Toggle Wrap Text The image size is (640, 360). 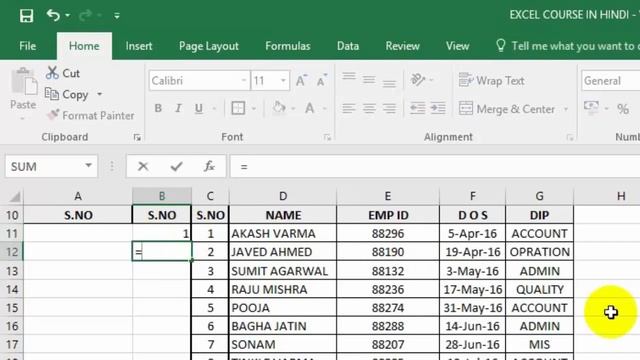coord(491,80)
